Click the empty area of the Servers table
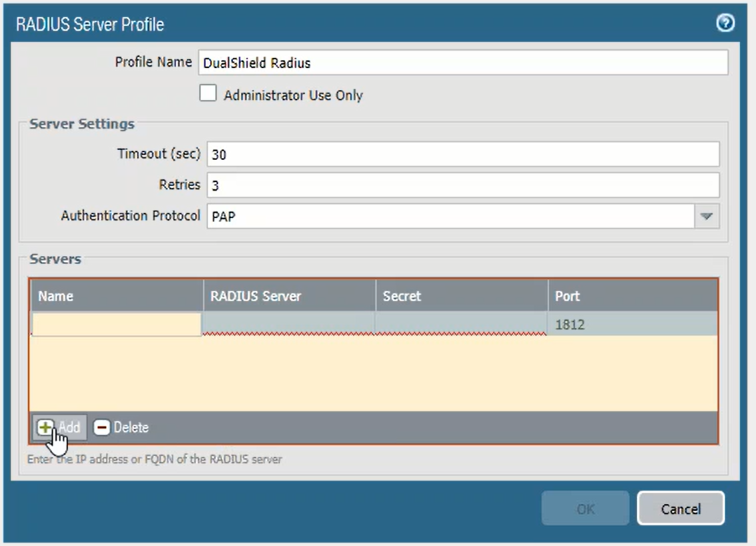The height and width of the screenshot is (546, 756). (374, 373)
